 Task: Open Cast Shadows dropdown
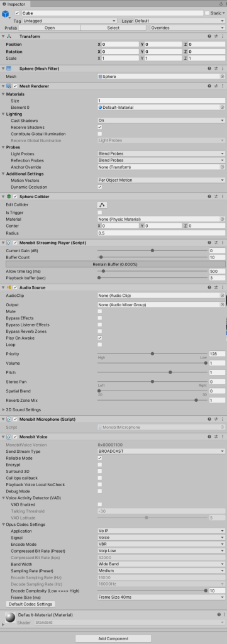click(162, 121)
